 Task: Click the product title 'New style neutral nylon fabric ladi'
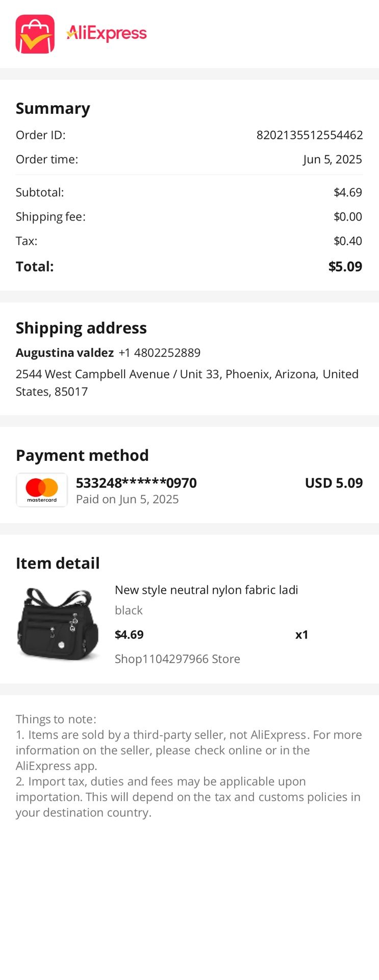point(207,590)
